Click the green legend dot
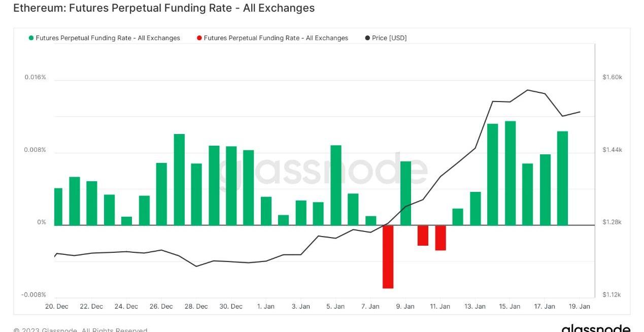Screen dimensions: 644x332 [x=31, y=38]
